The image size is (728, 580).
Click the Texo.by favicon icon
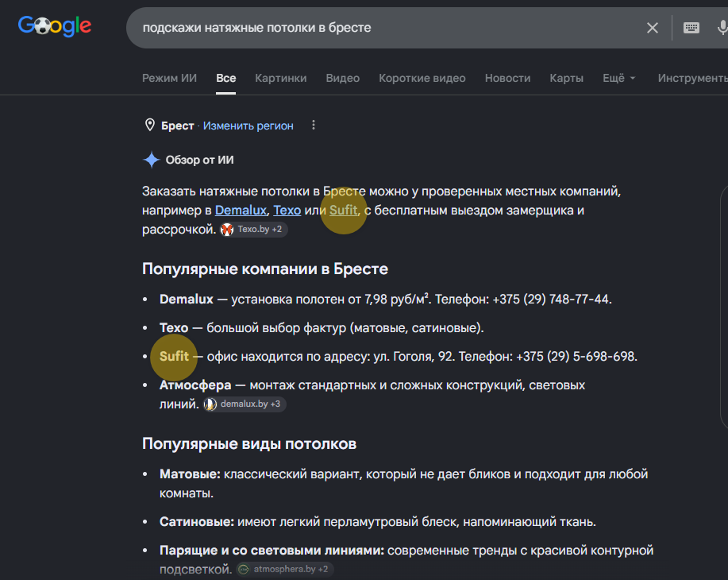click(x=226, y=230)
